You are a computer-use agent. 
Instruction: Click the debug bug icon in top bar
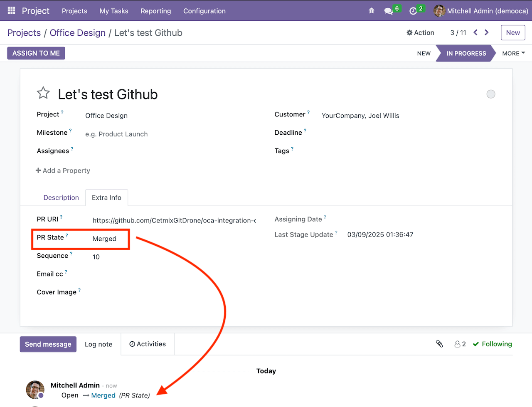pyautogui.click(x=371, y=11)
